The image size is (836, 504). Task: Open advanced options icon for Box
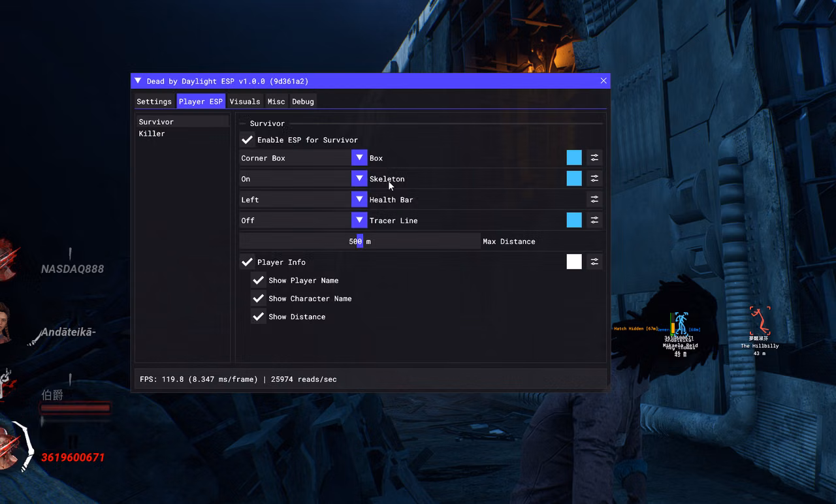tap(594, 158)
